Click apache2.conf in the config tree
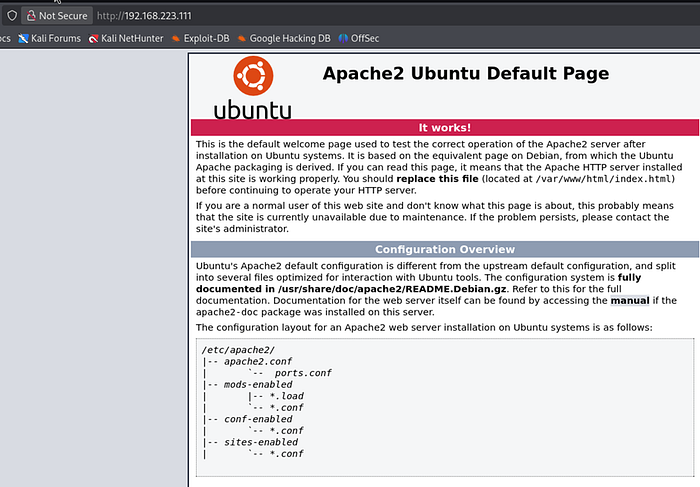Image resolution: width=700 pixels, height=487 pixels. [x=258, y=362]
